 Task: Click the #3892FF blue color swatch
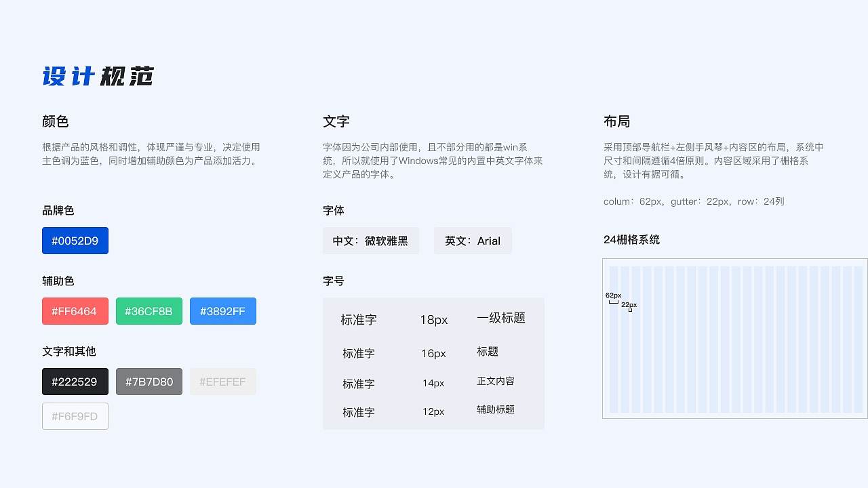point(222,311)
